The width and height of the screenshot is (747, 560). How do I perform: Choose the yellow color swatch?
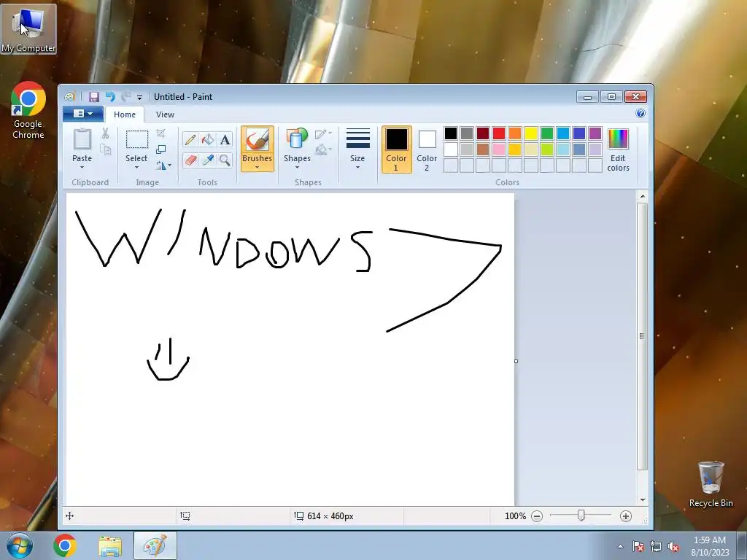[x=531, y=133]
